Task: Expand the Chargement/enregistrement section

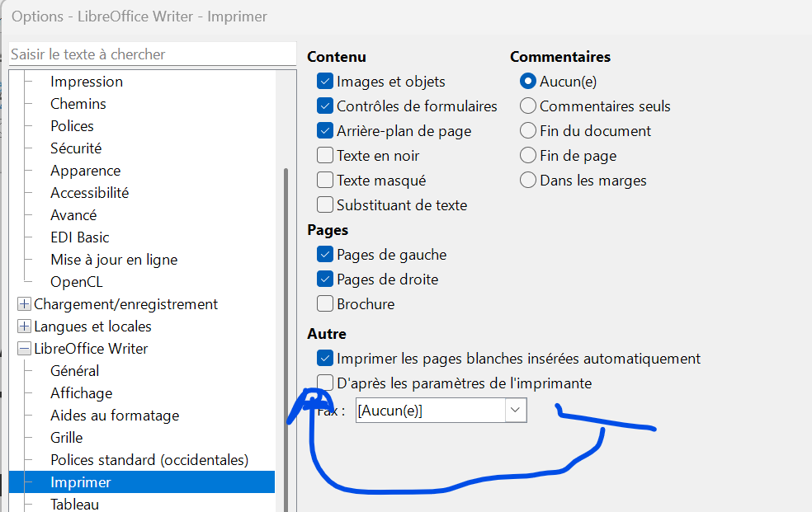Action: pyautogui.click(x=24, y=304)
